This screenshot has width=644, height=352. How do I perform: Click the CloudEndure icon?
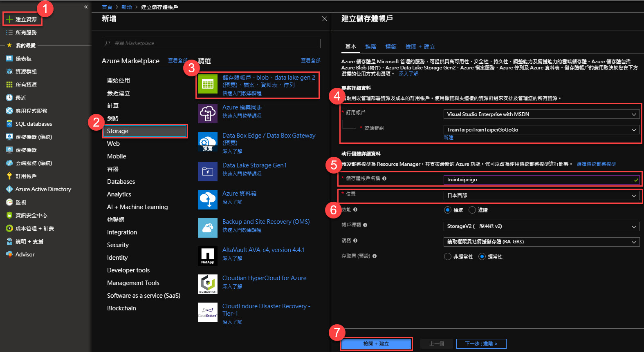[x=208, y=312]
